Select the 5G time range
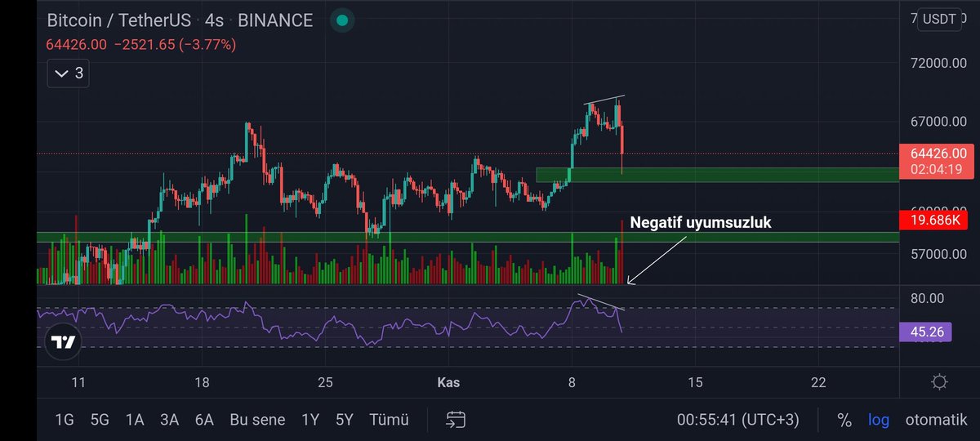Screen dimensions: 980x441 pyautogui.click(x=100, y=420)
